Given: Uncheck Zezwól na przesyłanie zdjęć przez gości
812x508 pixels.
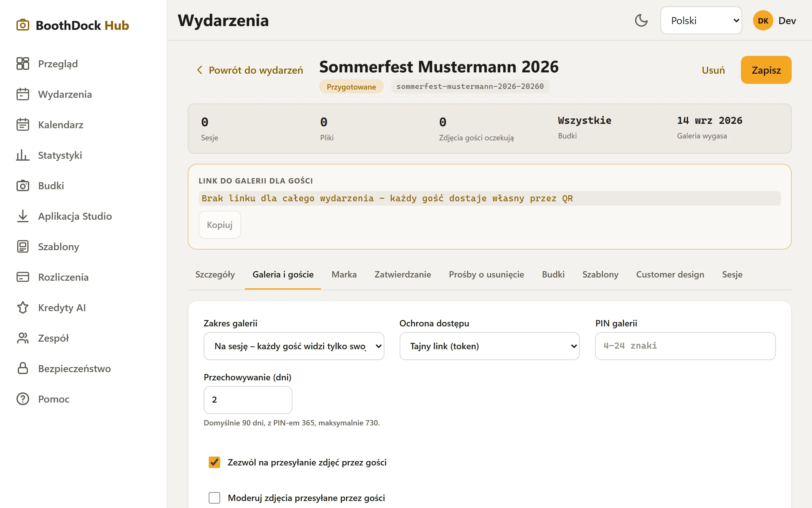Looking at the screenshot, I should pos(214,462).
